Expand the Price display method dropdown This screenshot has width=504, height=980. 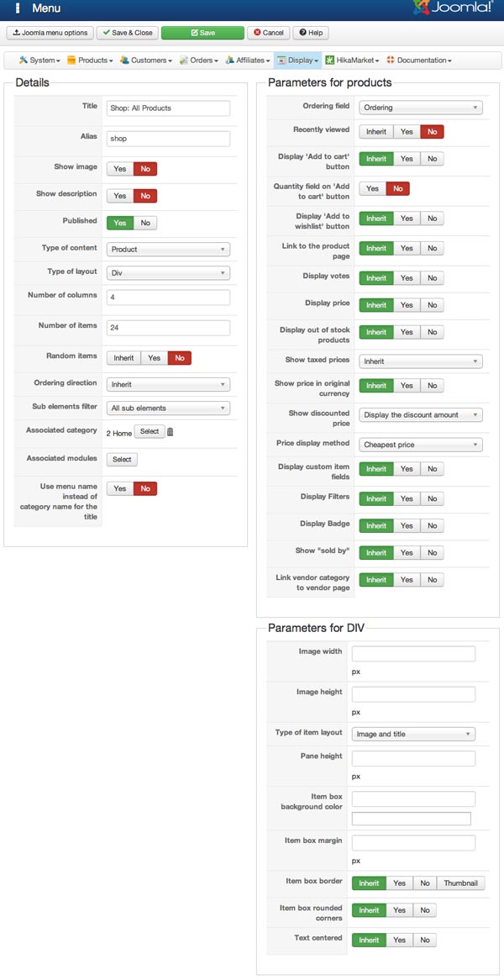tap(421, 445)
